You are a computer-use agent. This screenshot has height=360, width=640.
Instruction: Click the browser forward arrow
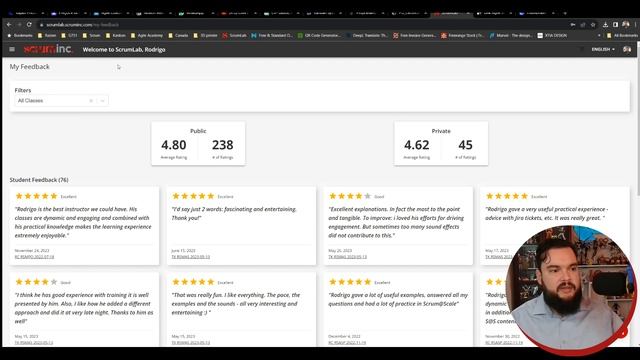pos(19,24)
